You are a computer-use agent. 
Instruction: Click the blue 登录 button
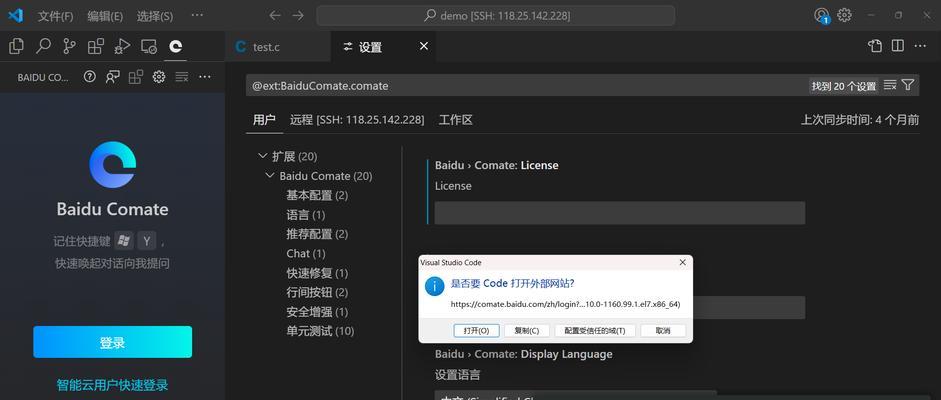pyautogui.click(x=113, y=342)
